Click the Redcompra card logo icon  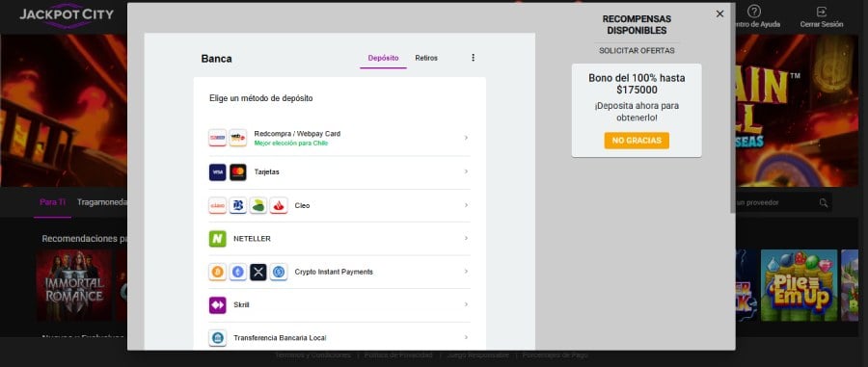(218, 138)
